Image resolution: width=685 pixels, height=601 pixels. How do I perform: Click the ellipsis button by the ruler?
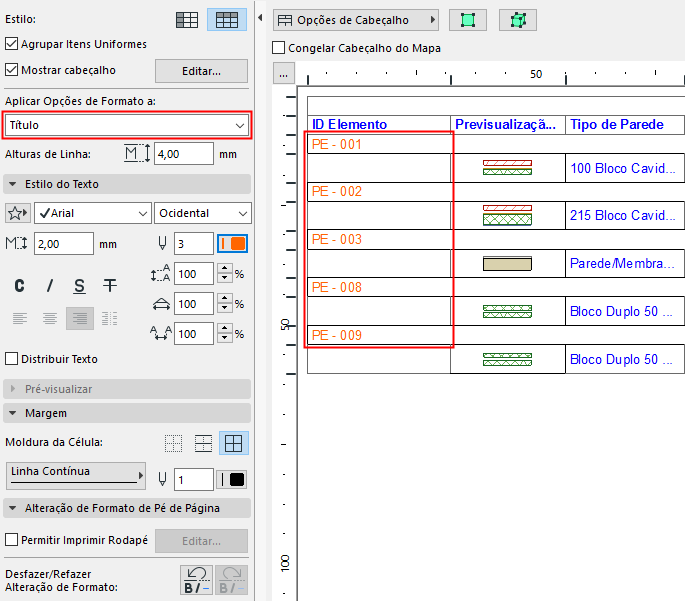284,73
